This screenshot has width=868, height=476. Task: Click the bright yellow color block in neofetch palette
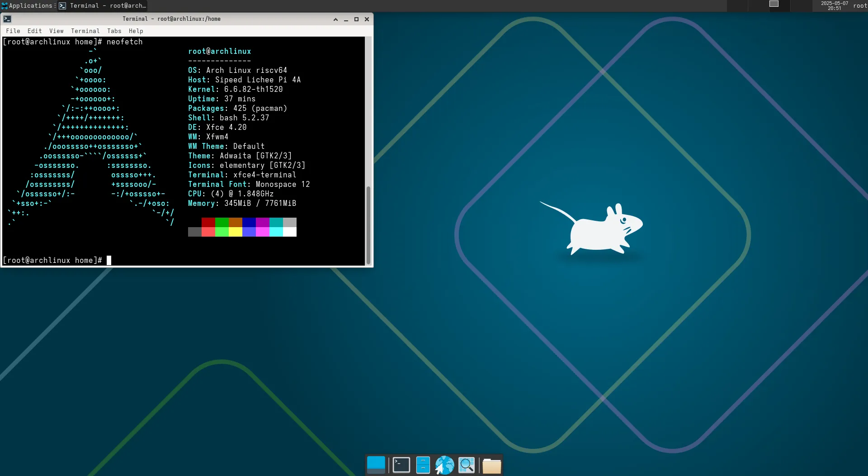(236, 232)
